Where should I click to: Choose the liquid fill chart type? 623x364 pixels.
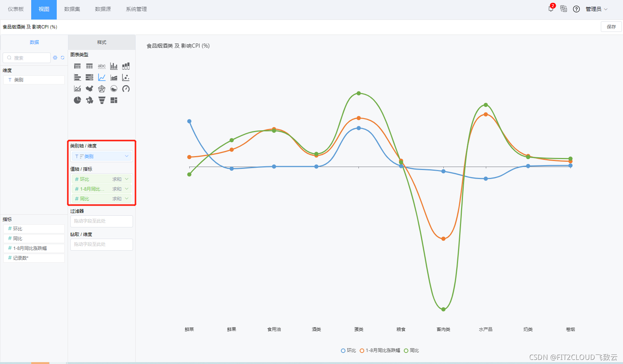(x=114, y=89)
